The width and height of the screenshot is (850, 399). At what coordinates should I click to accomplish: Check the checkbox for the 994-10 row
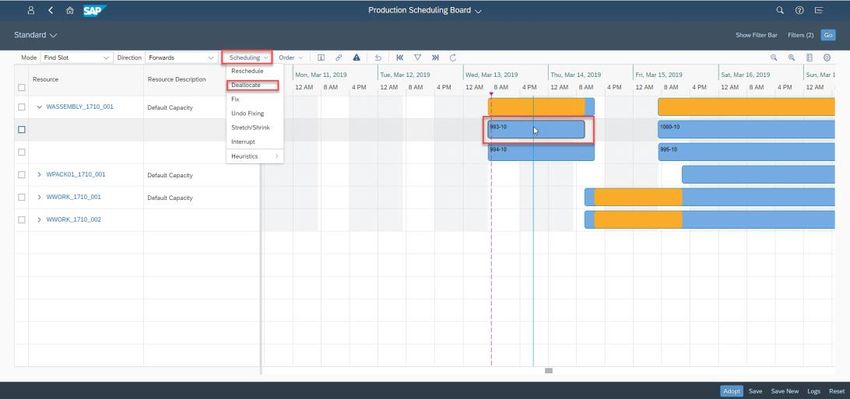pos(22,152)
